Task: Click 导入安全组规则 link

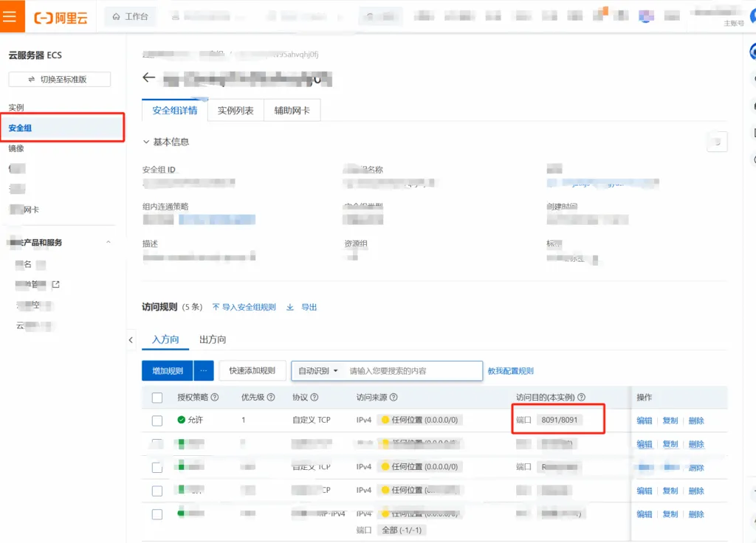Action: click(x=244, y=307)
